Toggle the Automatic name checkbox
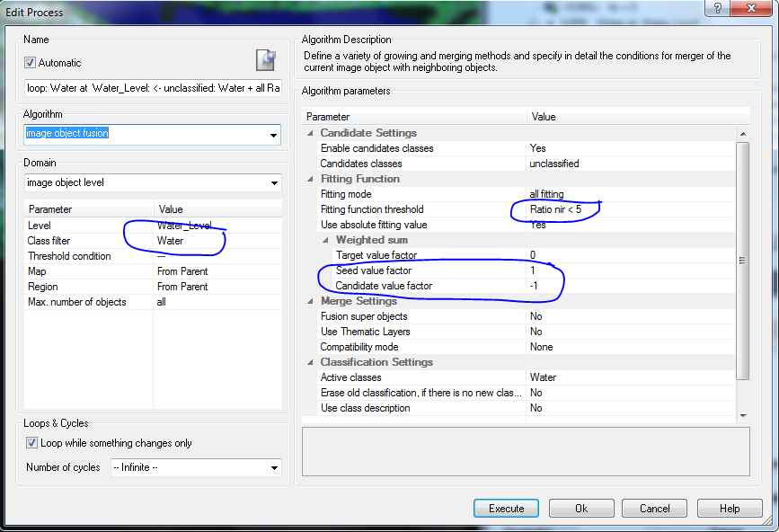This screenshot has height=532, width=779. click(30, 63)
